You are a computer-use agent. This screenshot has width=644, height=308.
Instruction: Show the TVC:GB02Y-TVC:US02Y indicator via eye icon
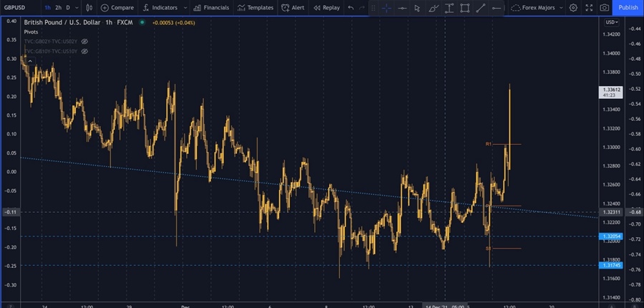84,42
